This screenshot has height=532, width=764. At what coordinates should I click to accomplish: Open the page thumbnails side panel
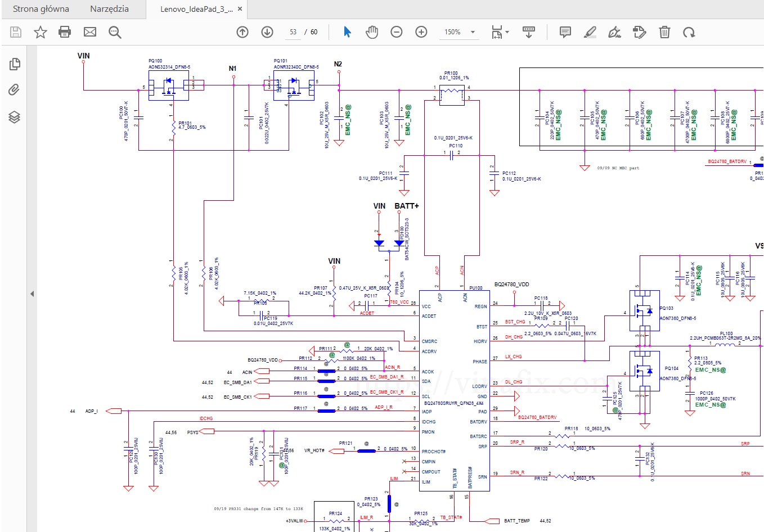point(15,64)
